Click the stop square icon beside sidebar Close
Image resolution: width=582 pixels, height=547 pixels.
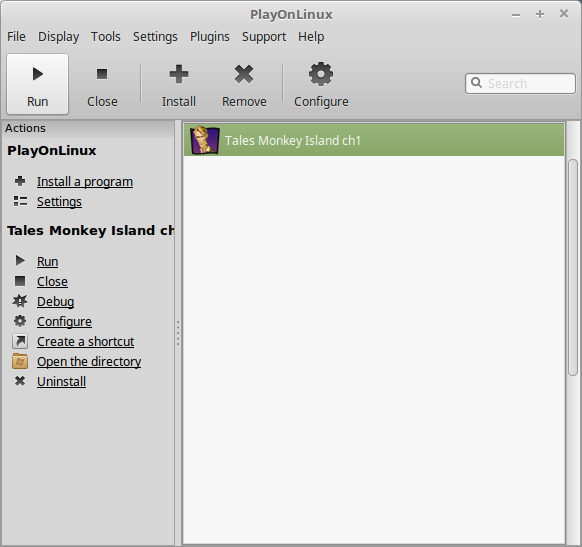[20, 281]
